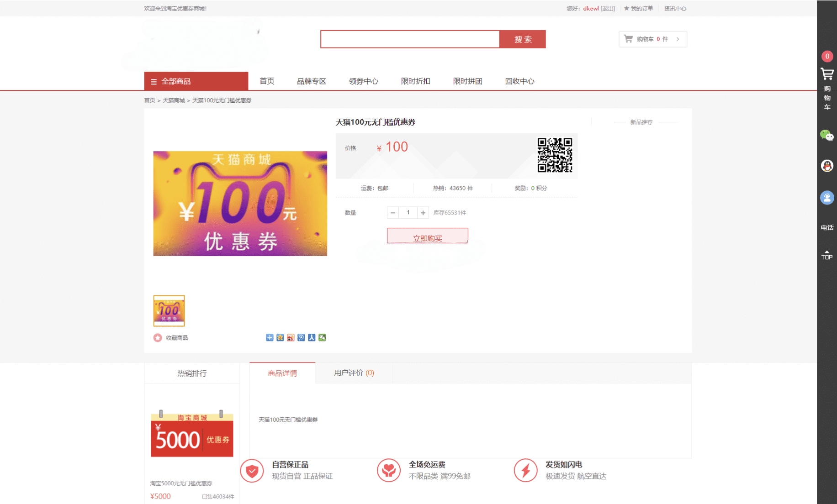Open the 购物车 0 件 cart dropdown

[653, 39]
